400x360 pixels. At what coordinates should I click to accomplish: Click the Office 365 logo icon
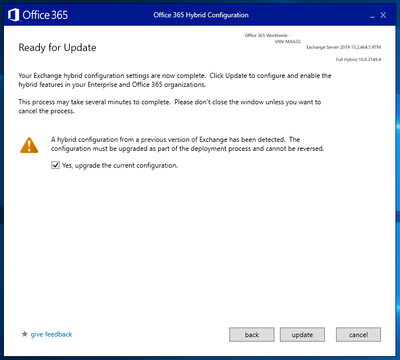pyautogui.click(x=13, y=15)
